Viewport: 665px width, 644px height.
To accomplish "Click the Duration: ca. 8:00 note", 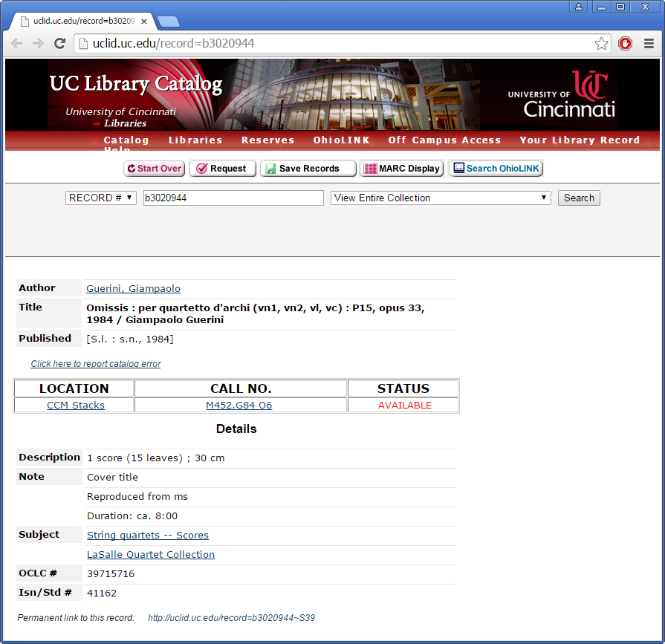I will pos(132,516).
